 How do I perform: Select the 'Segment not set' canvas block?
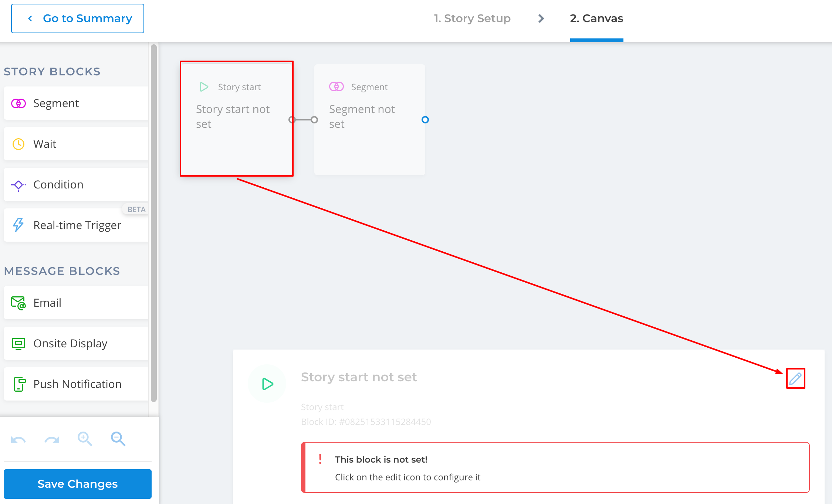click(x=370, y=120)
